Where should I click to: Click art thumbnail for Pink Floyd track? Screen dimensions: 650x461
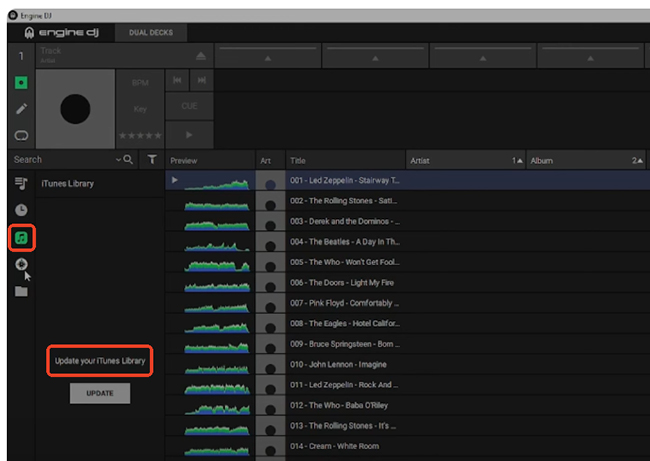pyautogui.click(x=270, y=303)
